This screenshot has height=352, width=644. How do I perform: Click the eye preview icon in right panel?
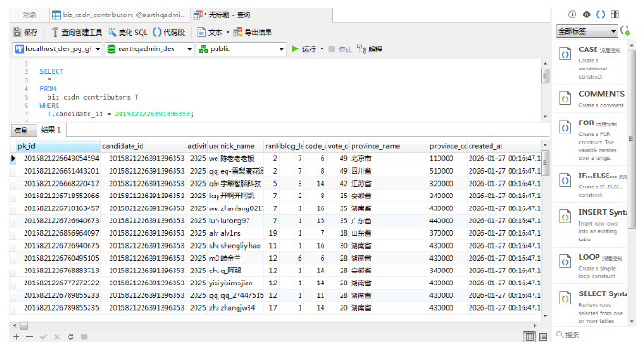pyautogui.click(x=586, y=15)
